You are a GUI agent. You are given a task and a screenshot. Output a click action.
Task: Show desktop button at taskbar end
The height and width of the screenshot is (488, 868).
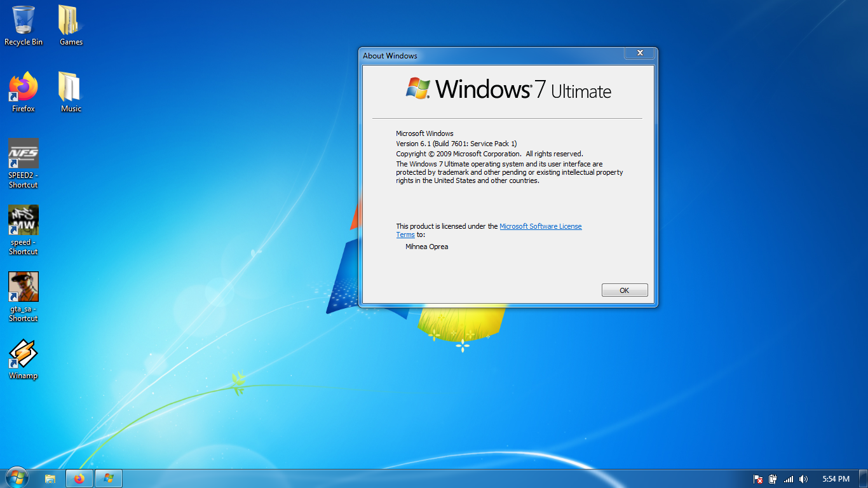[x=863, y=479]
